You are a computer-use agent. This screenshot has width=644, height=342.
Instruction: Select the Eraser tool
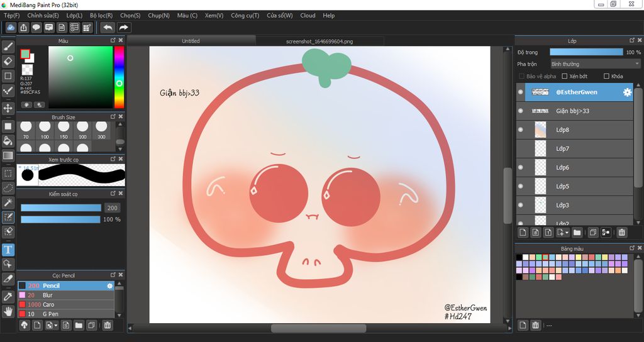click(x=8, y=61)
